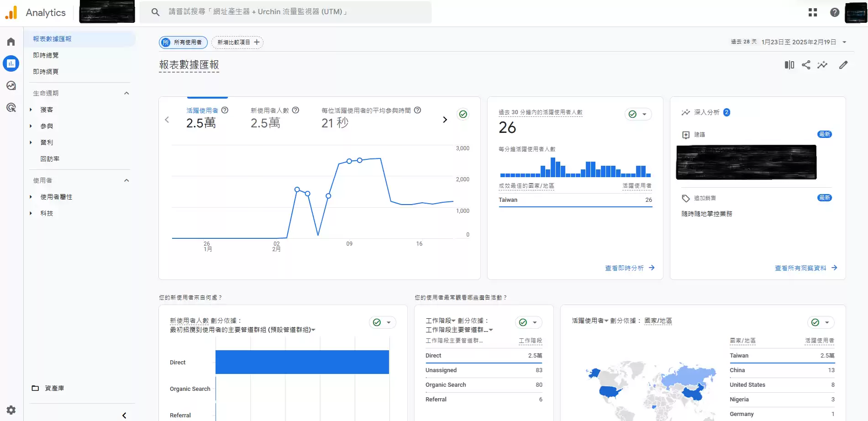Open account avatar in top right

click(856, 12)
